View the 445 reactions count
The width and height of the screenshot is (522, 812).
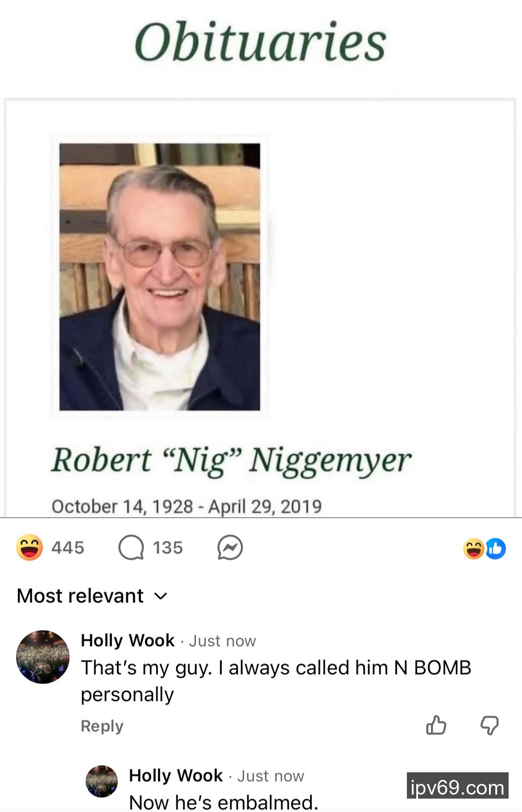pos(68,548)
